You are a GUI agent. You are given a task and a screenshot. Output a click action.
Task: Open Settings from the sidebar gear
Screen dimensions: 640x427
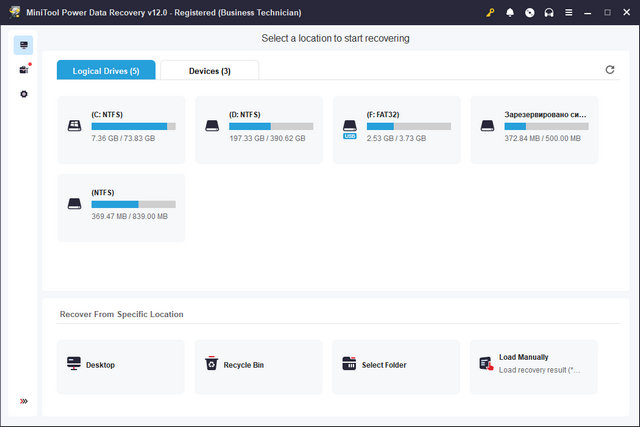pos(24,94)
